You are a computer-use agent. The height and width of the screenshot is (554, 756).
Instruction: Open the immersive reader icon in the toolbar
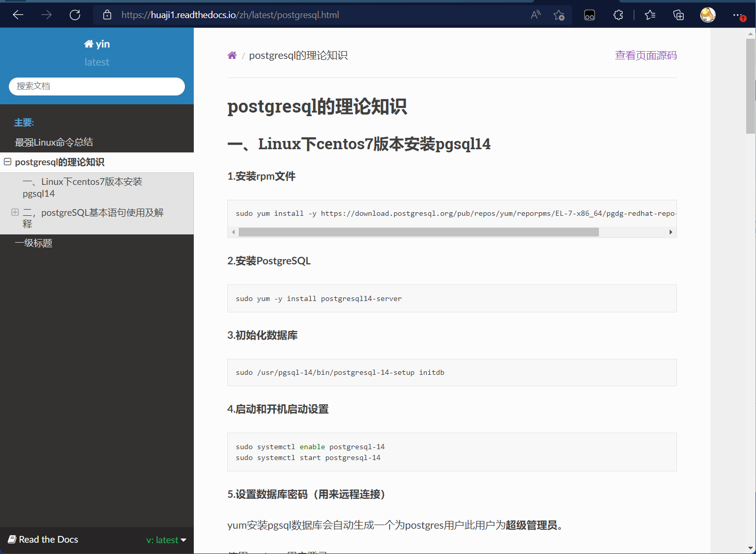pos(590,15)
